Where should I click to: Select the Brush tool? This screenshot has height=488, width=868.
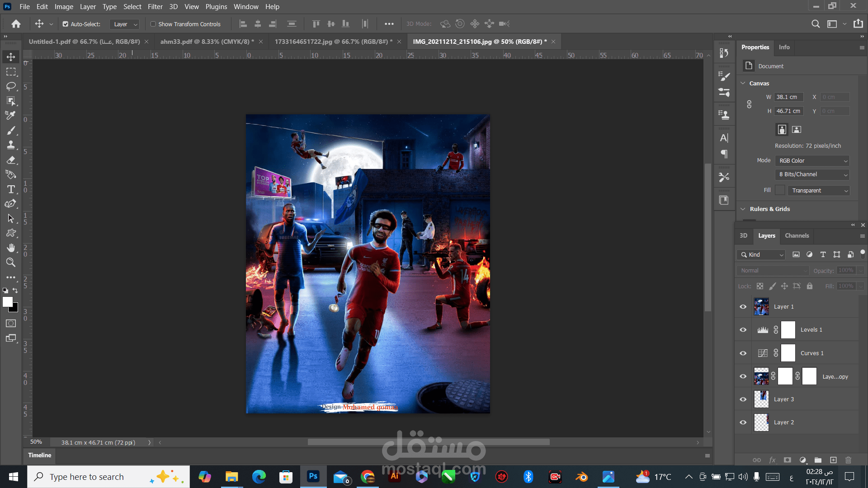point(11,131)
